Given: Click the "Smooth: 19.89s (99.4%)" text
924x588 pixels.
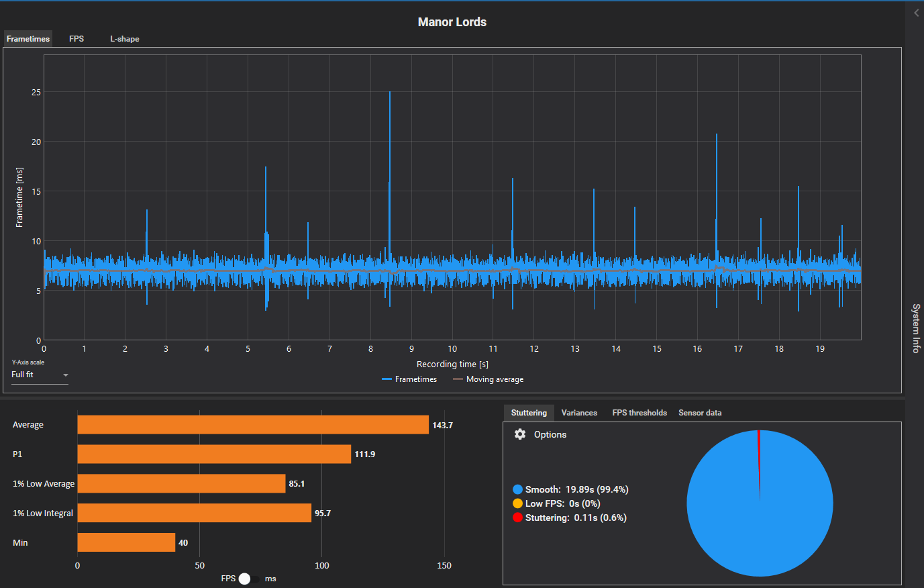Looking at the screenshot, I should [577, 489].
